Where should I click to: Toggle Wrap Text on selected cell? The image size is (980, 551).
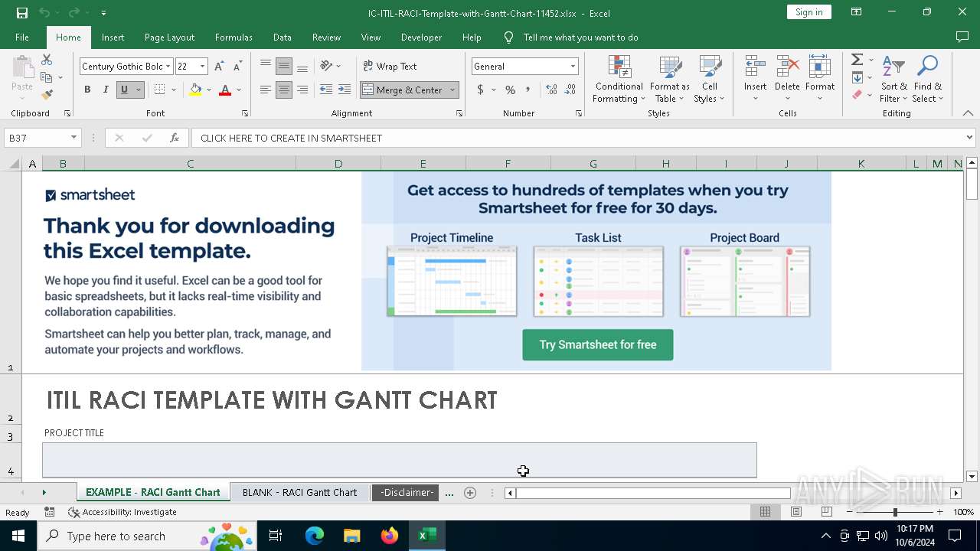[x=390, y=67]
